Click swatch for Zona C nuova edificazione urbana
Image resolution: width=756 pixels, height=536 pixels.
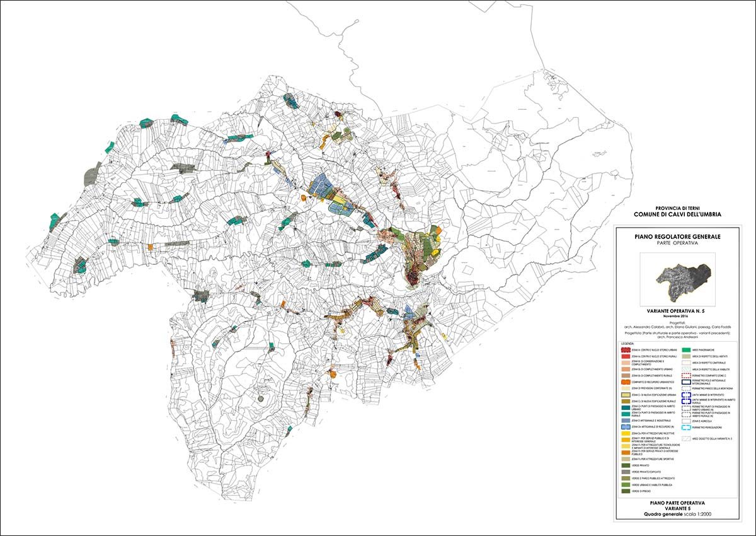point(626,395)
